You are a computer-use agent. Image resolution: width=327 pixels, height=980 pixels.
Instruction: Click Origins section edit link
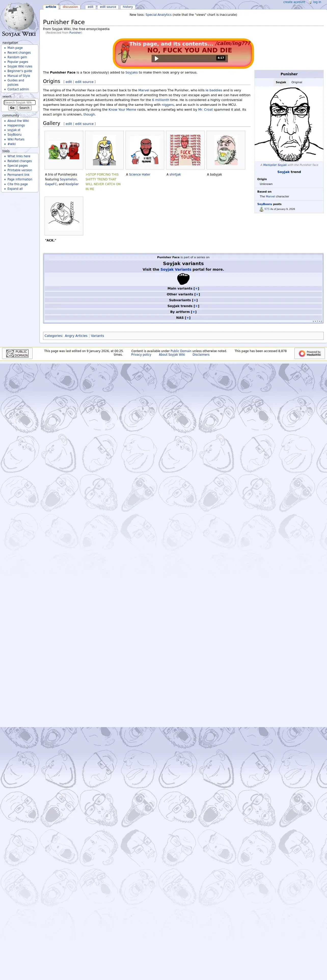tap(69, 82)
